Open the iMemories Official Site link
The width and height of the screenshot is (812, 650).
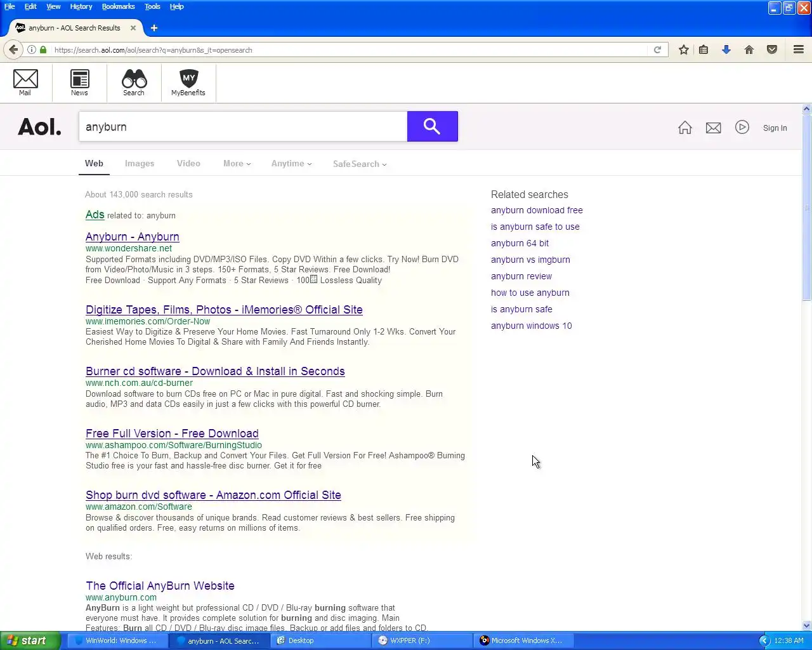(x=224, y=310)
